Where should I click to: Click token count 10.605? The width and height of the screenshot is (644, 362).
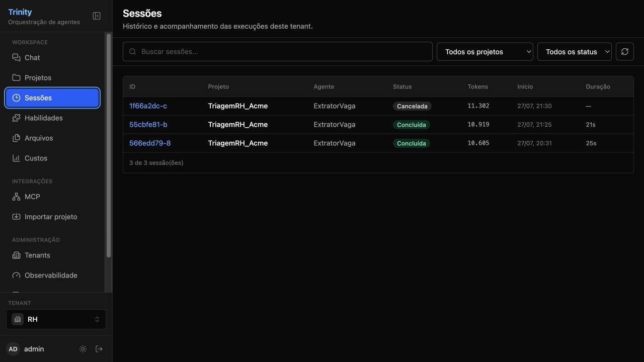478,143
